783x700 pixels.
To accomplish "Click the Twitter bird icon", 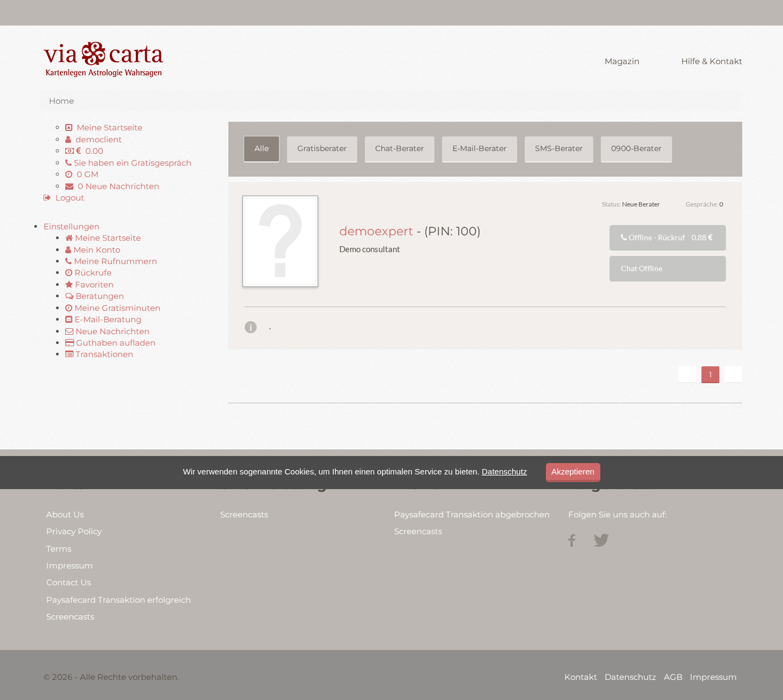I will click(601, 540).
